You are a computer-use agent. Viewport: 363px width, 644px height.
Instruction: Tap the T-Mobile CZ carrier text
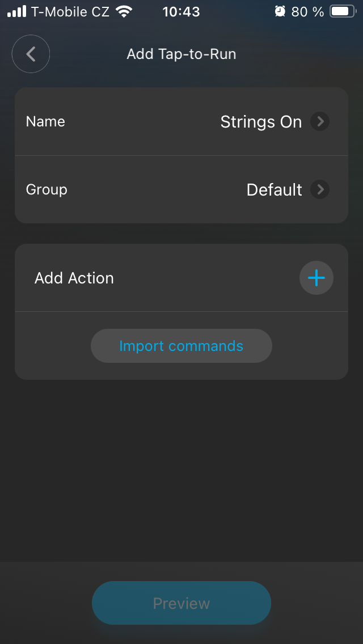click(70, 11)
